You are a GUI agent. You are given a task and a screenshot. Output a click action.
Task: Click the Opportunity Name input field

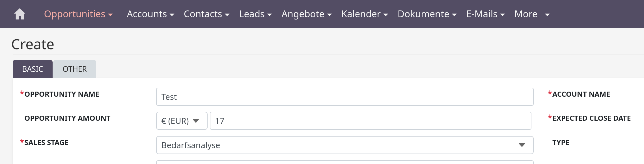point(344,97)
